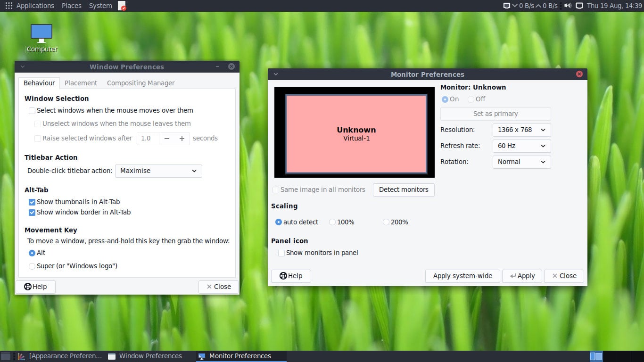Click the volume speaker icon in panel
This screenshot has width=644, height=362.
point(568,6)
